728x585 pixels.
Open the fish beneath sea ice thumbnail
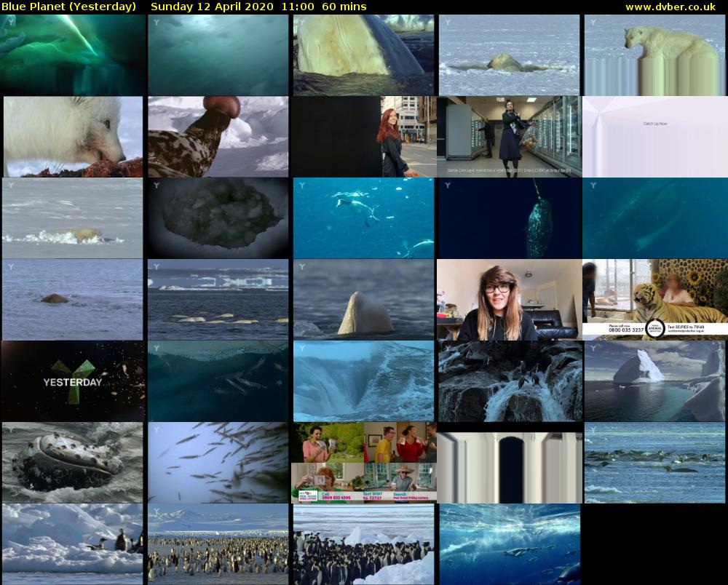(x=218, y=381)
